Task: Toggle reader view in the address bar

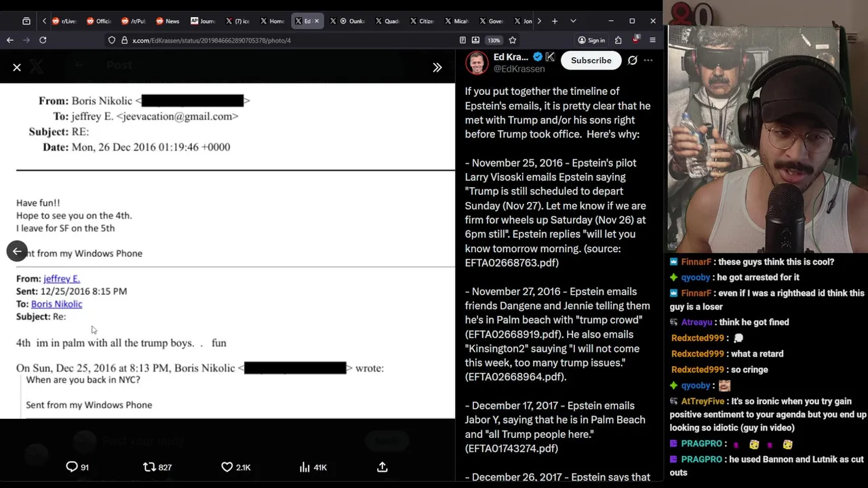Action: point(462,40)
